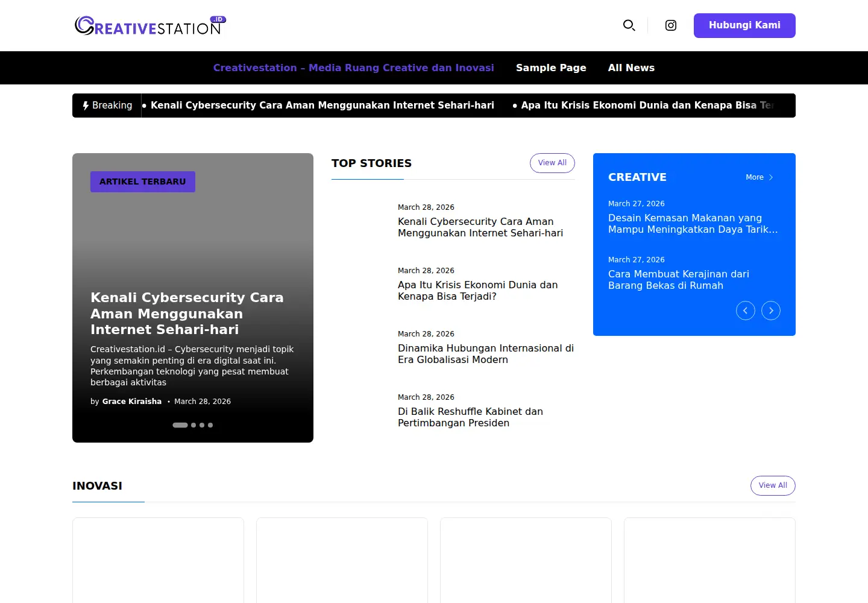Open Apa Itu Krisis Ekonomi Dunia story
The width and height of the screenshot is (868, 603).
pos(478,291)
